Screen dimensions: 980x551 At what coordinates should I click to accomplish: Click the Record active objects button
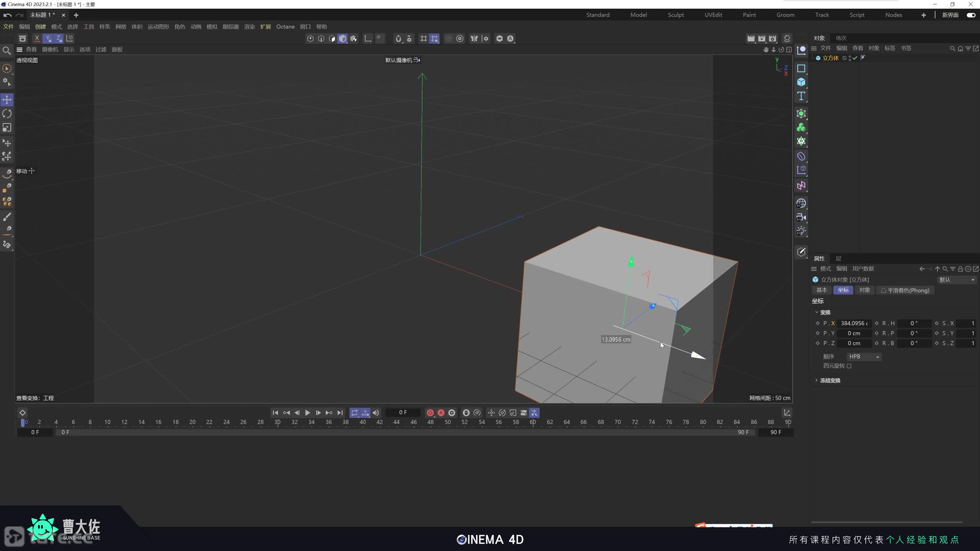click(x=430, y=412)
